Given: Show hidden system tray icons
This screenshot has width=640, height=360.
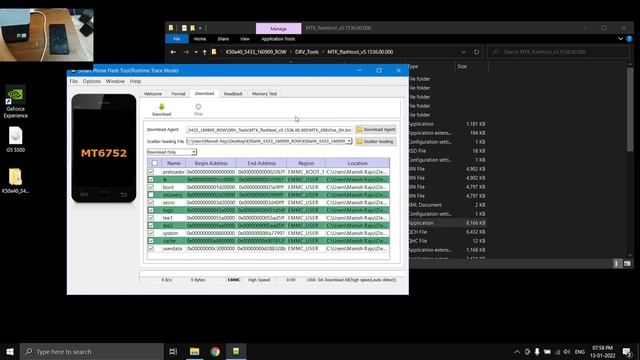Looking at the screenshot, I should coord(517,351).
